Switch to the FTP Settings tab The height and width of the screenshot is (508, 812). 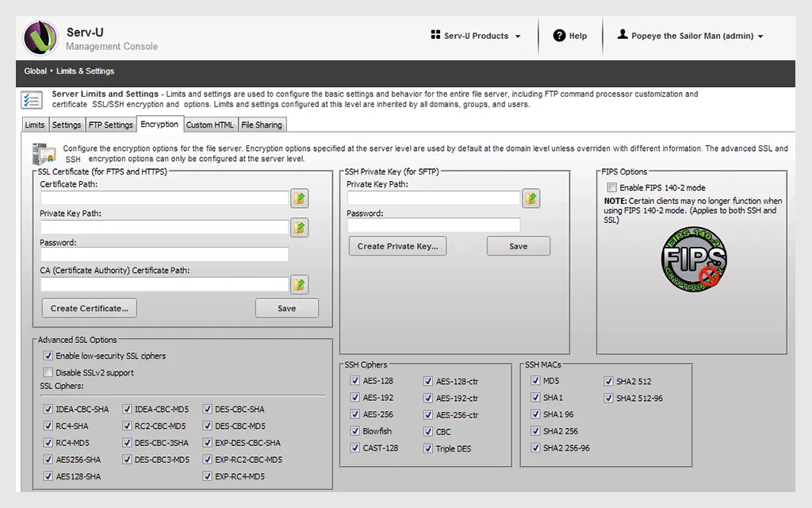110,124
